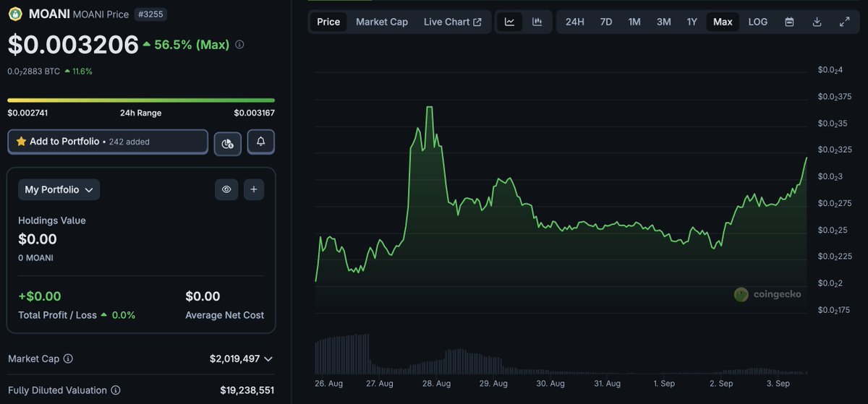868x404 pixels.
Task: Select the 1Y time range
Action: 692,22
